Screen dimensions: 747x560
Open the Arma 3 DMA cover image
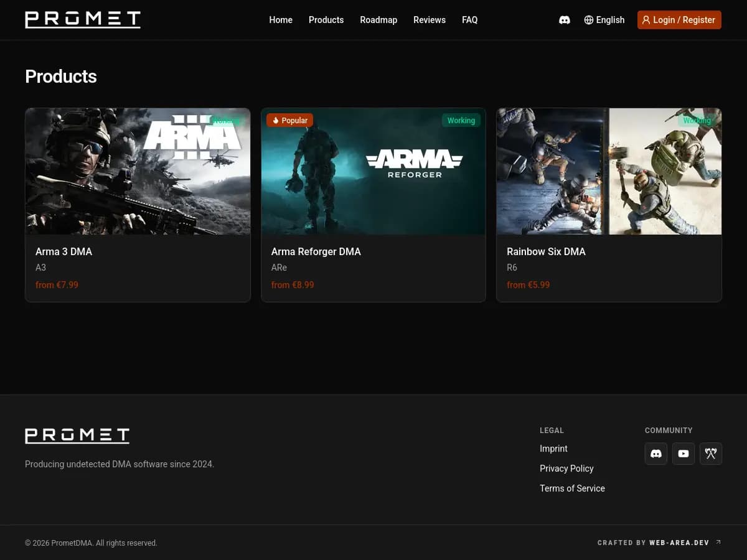point(138,171)
